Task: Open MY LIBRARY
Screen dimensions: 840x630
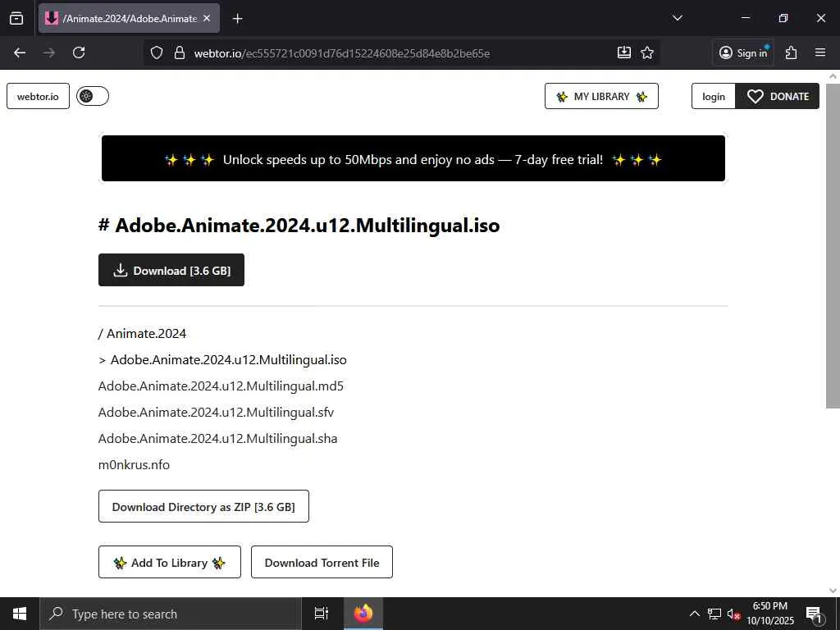Action: 601,97
